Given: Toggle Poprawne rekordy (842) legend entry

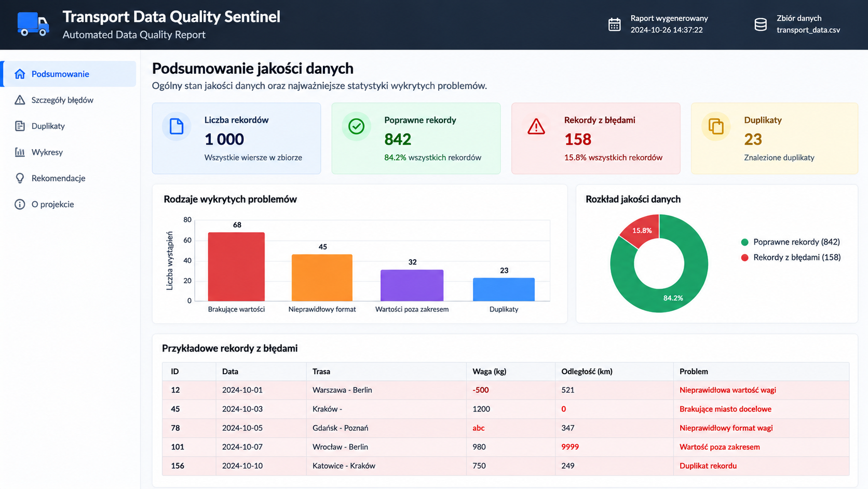Looking at the screenshot, I should coord(790,242).
